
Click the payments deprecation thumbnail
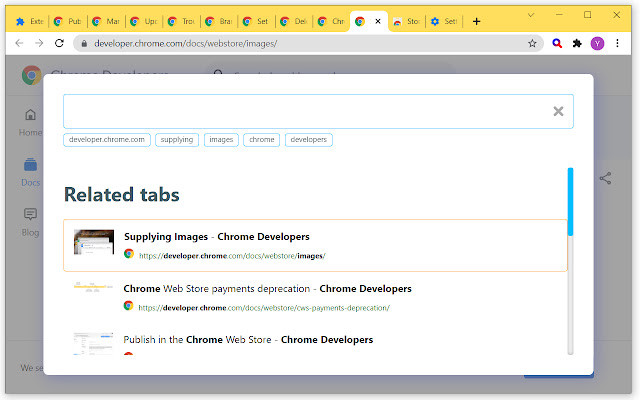coord(93,287)
